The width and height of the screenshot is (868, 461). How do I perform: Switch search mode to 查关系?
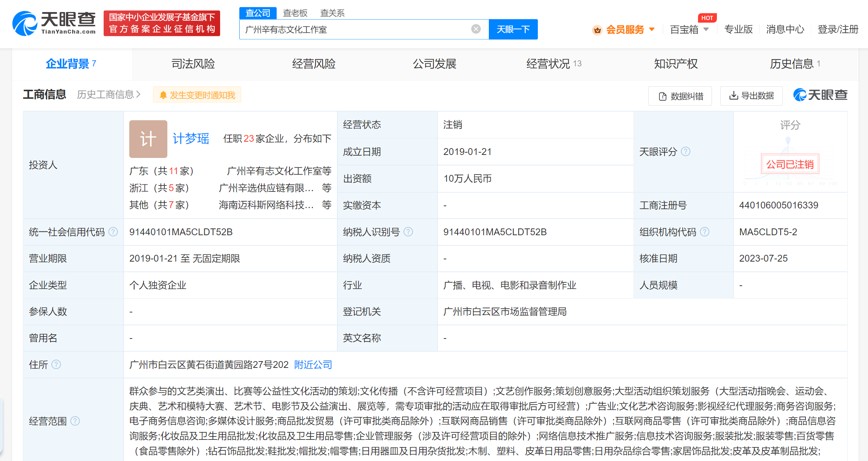click(x=332, y=12)
